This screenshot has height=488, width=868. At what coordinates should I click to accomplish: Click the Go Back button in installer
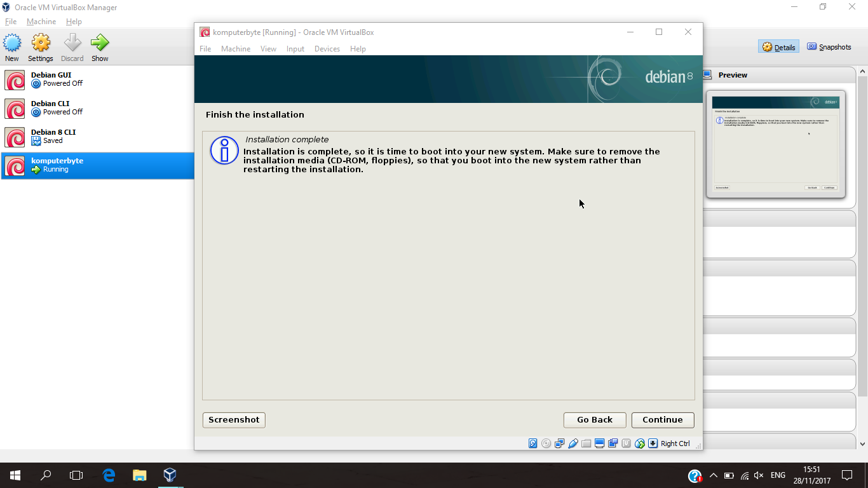(x=595, y=420)
